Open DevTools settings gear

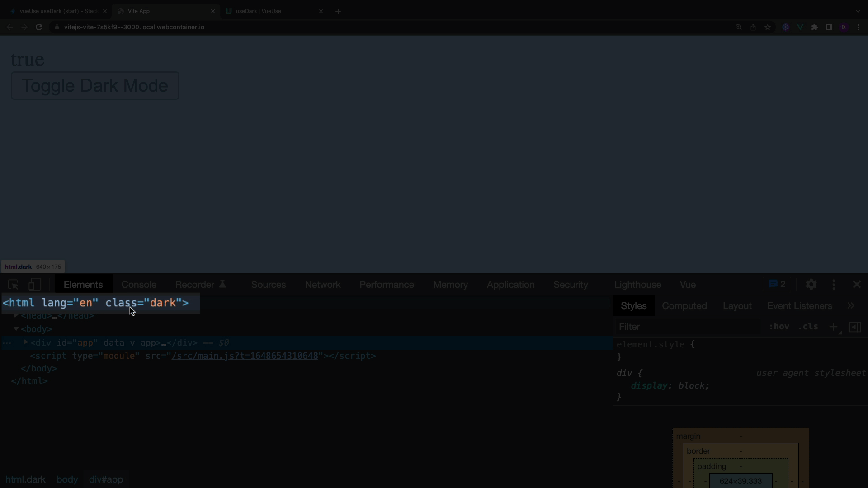[x=811, y=284]
